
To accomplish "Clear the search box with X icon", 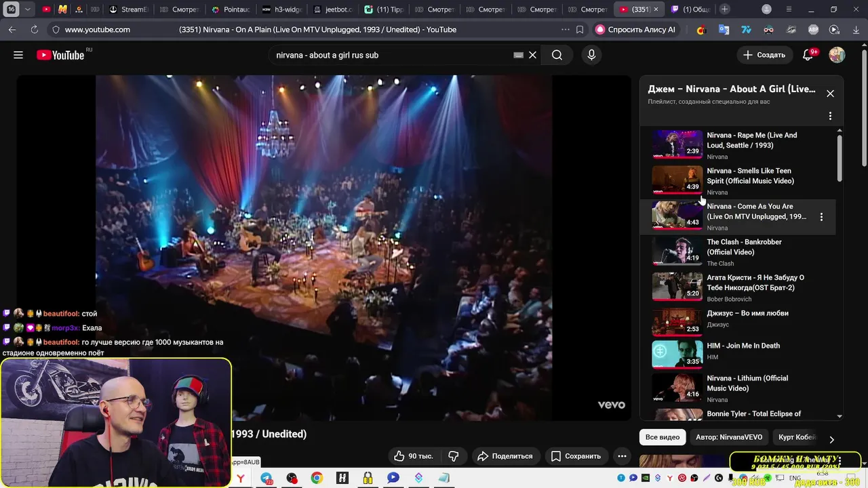I will [x=532, y=55].
